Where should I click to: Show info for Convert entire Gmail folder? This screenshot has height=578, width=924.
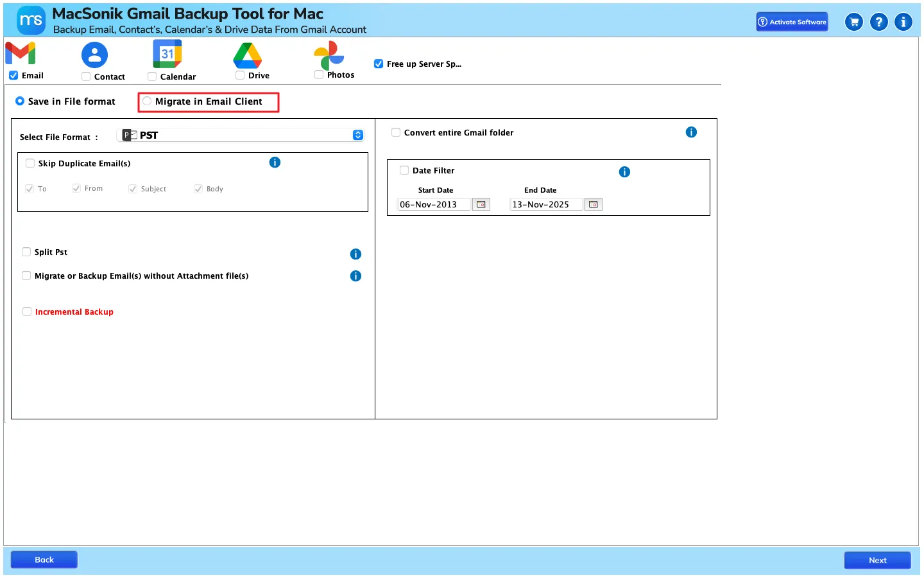click(691, 132)
